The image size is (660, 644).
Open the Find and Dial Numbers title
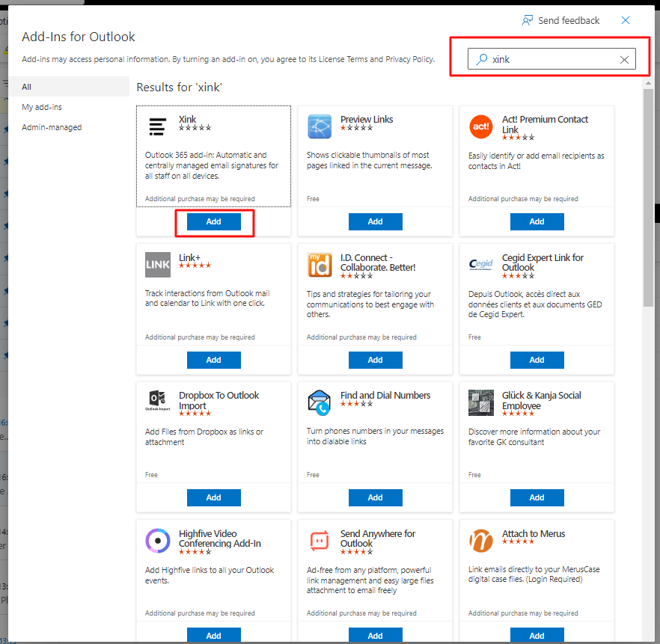click(x=385, y=396)
